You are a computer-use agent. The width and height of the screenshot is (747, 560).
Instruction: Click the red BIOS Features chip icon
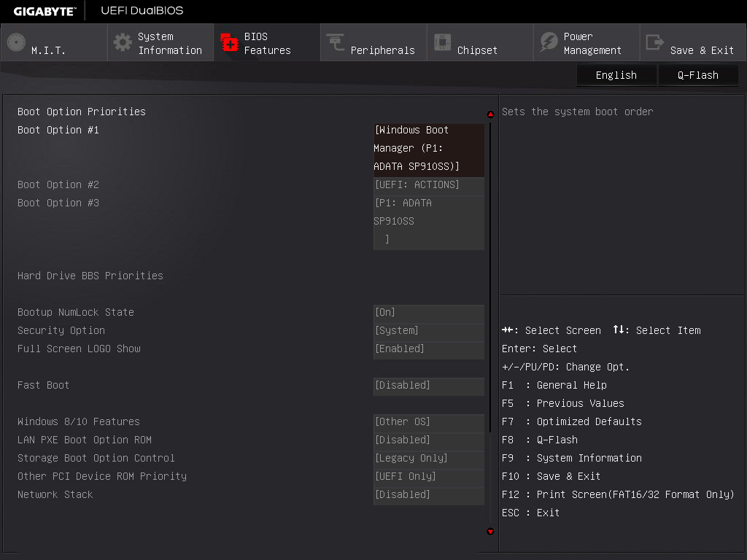pyautogui.click(x=229, y=42)
